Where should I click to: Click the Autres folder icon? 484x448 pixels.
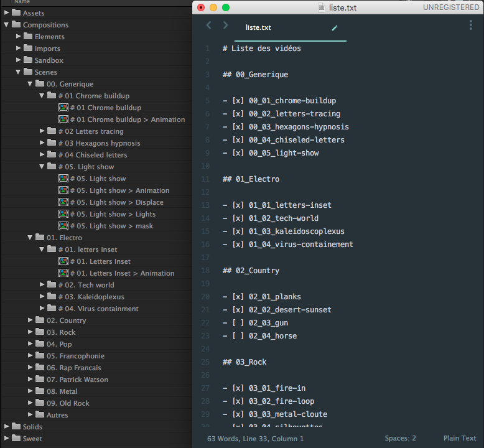[x=40, y=414]
